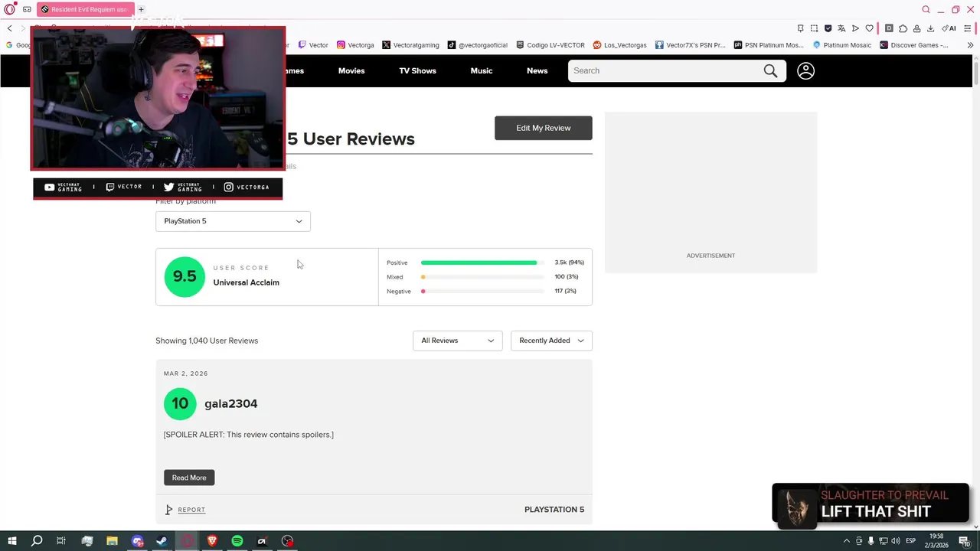
Task: Open the downloads arrow icon
Action: 930,28
